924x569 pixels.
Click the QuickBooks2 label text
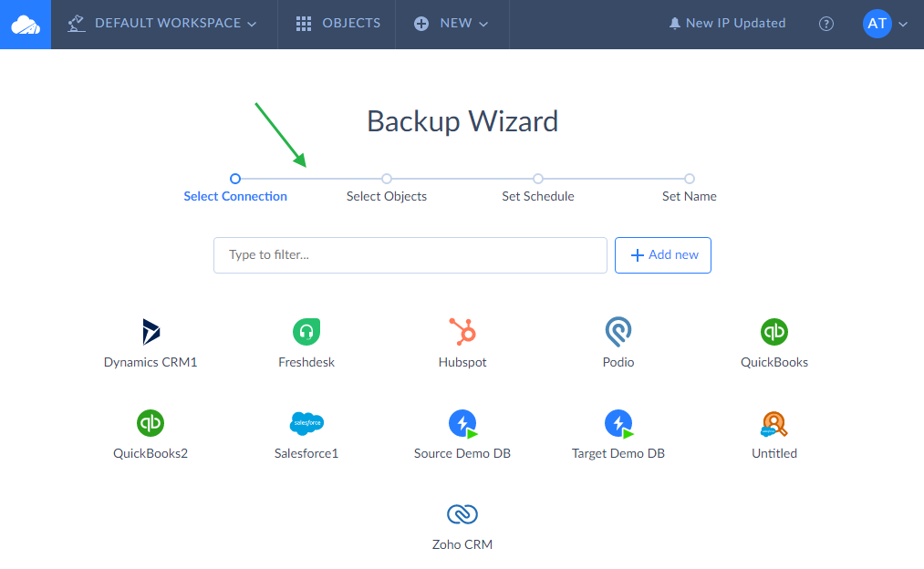151,453
